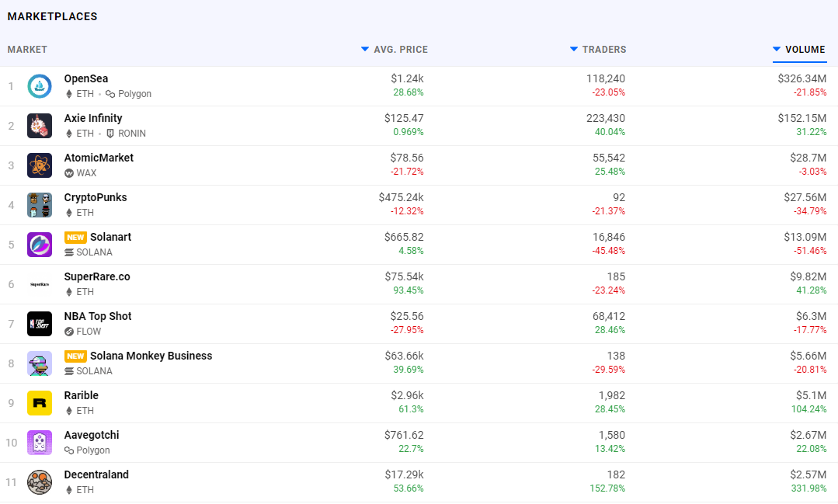Click Axie Infinity's 223,430 traders value

click(606, 118)
